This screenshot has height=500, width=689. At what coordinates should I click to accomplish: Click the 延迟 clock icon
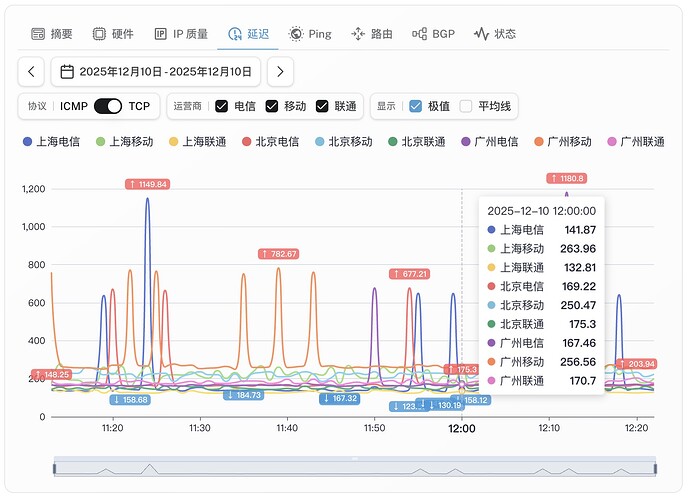pos(235,34)
